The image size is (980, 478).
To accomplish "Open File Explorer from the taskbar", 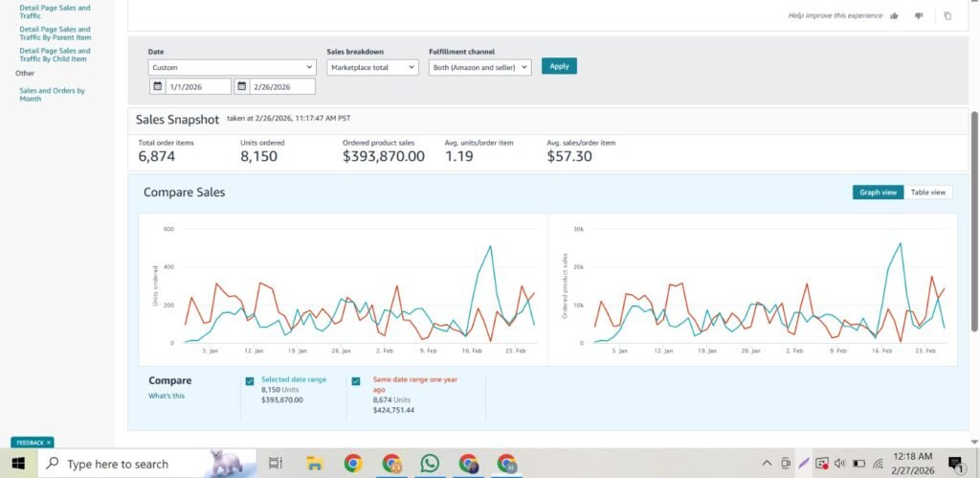I will pyautogui.click(x=314, y=464).
